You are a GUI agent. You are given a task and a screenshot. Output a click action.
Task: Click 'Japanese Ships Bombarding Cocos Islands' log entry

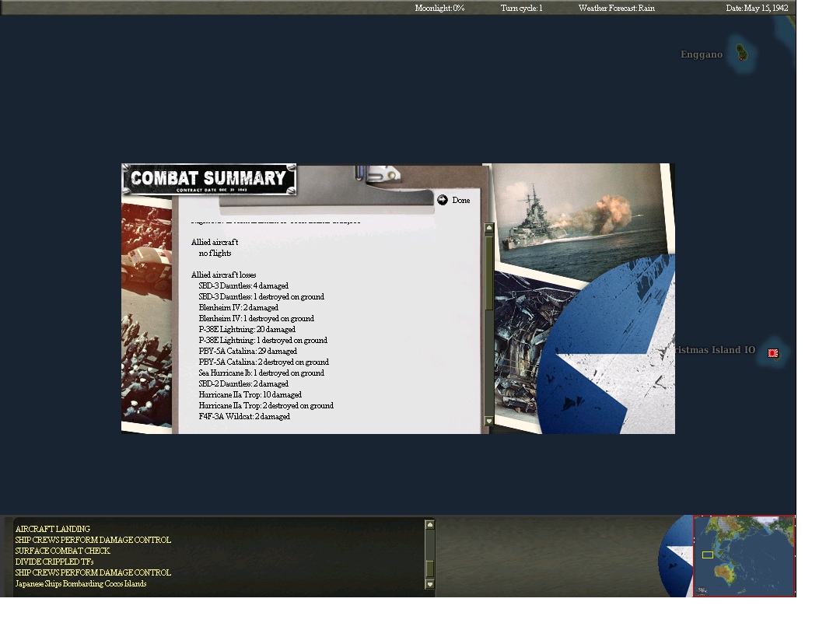(80, 584)
